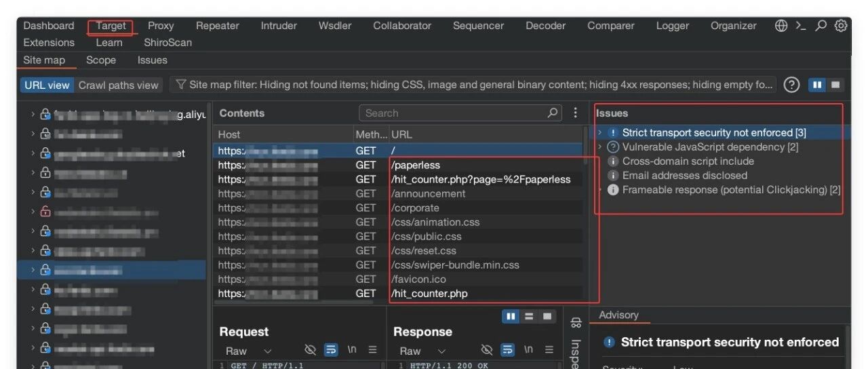Open the Request panel hamburger menu
The height and width of the screenshot is (369, 868).
click(x=372, y=350)
